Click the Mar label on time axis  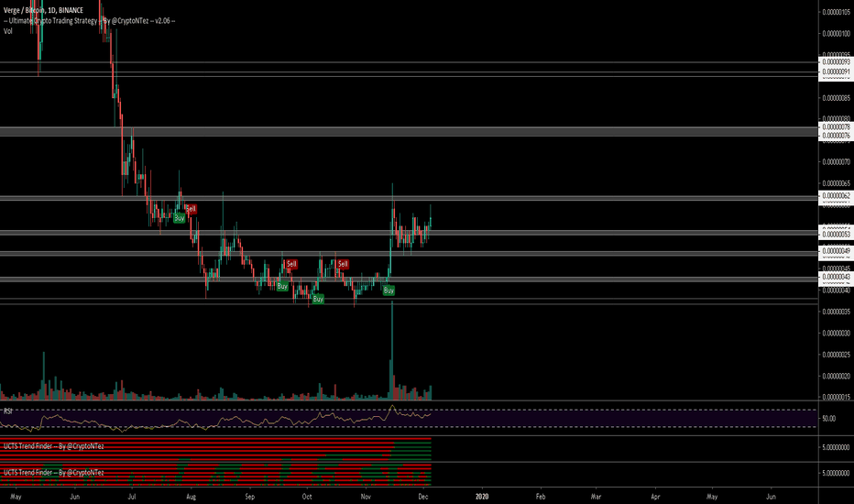point(596,497)
